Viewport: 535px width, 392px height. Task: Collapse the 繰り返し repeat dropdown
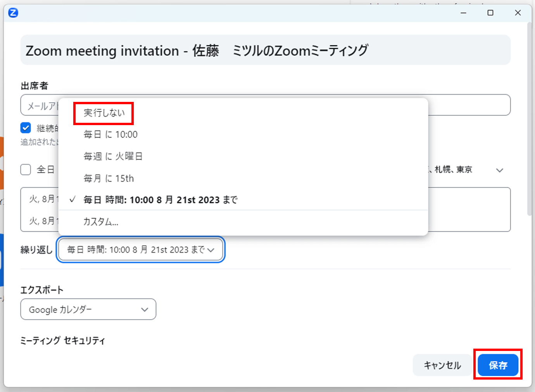coord(141,249)
